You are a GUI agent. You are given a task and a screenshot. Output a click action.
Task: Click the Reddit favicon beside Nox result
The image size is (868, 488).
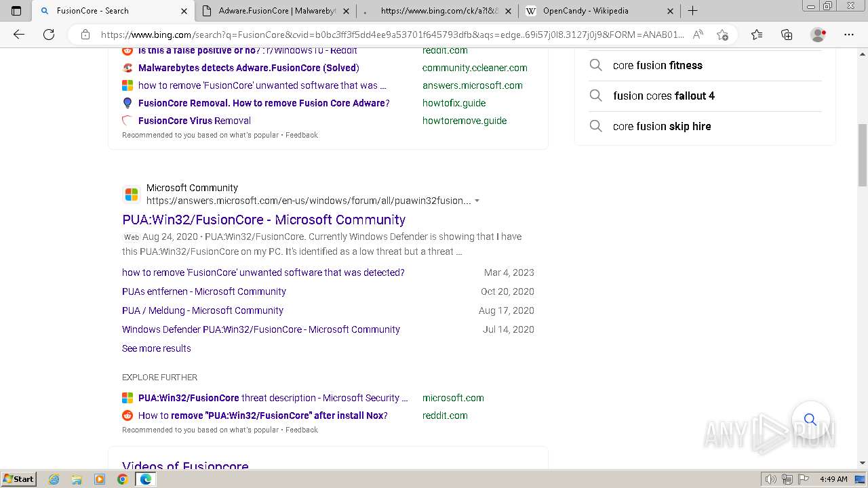127,415
